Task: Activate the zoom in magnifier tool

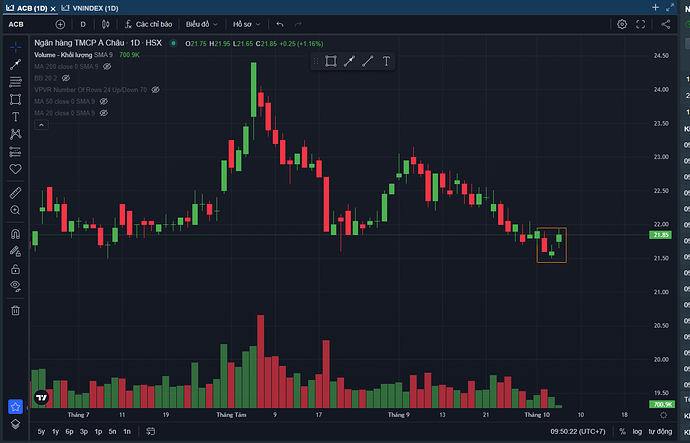Action: [15, 210]
